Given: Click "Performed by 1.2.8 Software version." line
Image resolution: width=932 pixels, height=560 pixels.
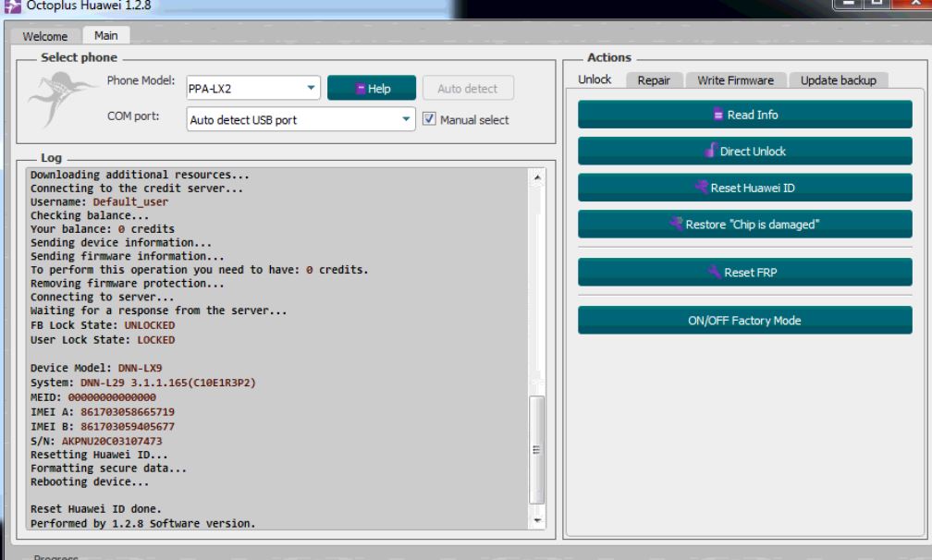Looking at the screenshot, I should pyautogui.click(x=142, y=523).
